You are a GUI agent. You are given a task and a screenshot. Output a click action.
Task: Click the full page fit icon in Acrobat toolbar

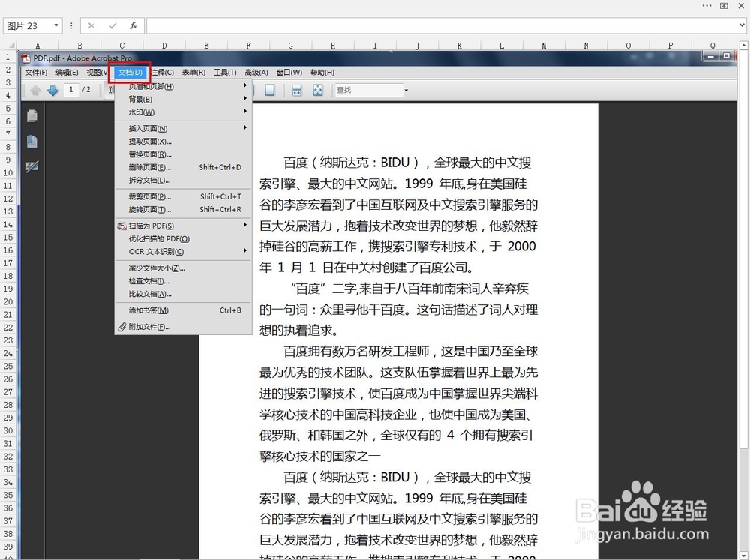pyautogui.click(x=318, y=90)
